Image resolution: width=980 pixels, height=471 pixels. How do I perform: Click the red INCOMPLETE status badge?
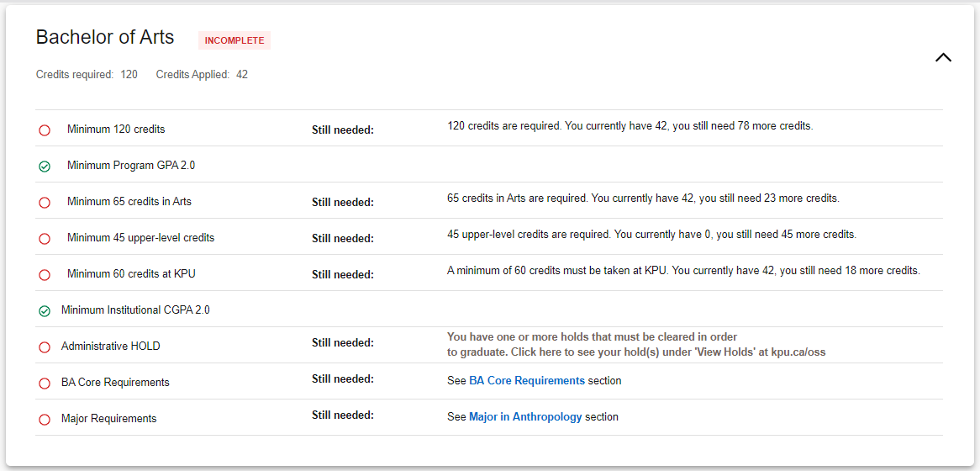click(x=234, y=40)
